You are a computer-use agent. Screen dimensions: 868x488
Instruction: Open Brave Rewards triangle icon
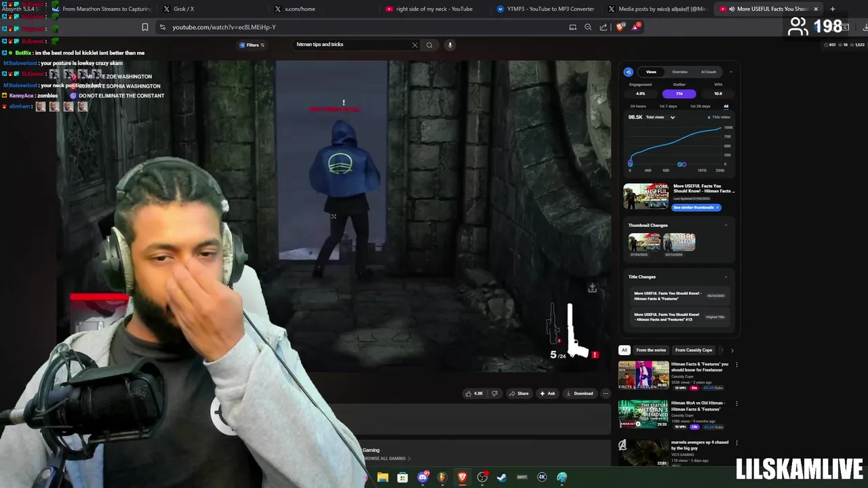coord(636,27)
